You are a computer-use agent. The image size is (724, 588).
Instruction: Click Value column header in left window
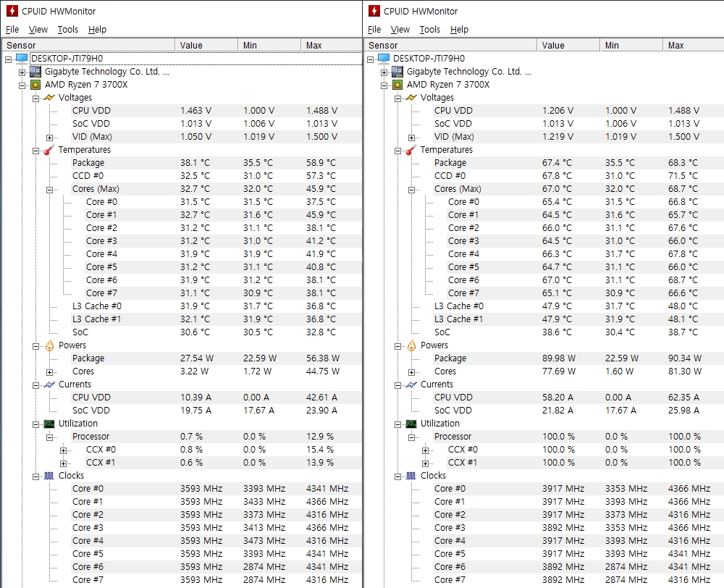click(x=206, y=46)
